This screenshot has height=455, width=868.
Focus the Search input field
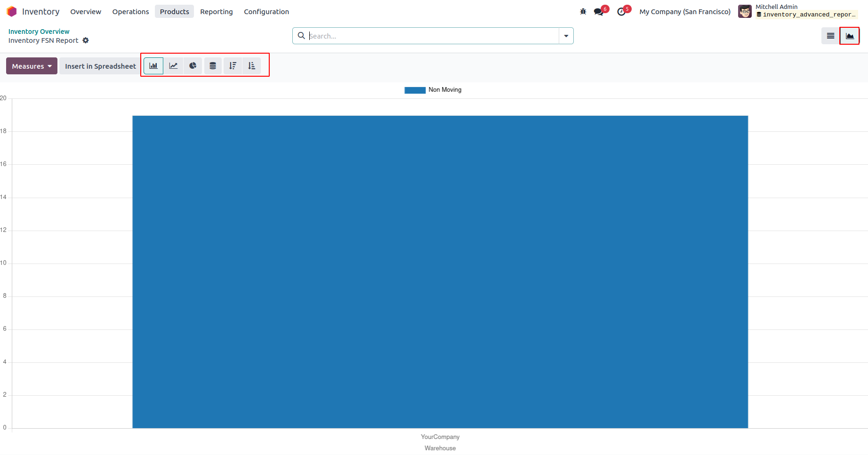tap(433, 36)
